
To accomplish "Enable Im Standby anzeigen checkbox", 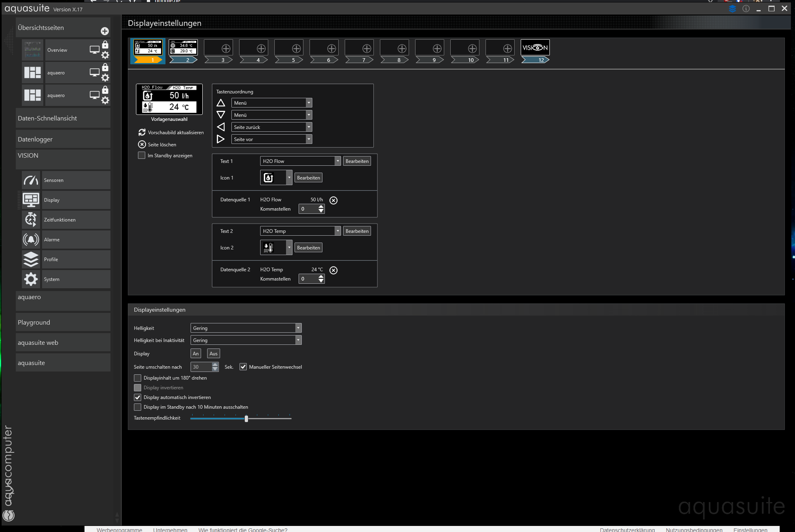I will [x=142, y=155].
